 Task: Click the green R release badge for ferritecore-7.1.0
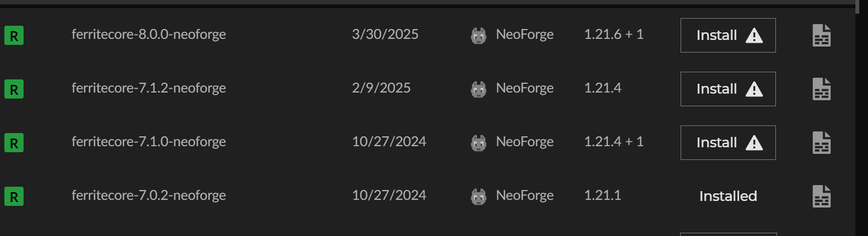[x=14, y=143]
